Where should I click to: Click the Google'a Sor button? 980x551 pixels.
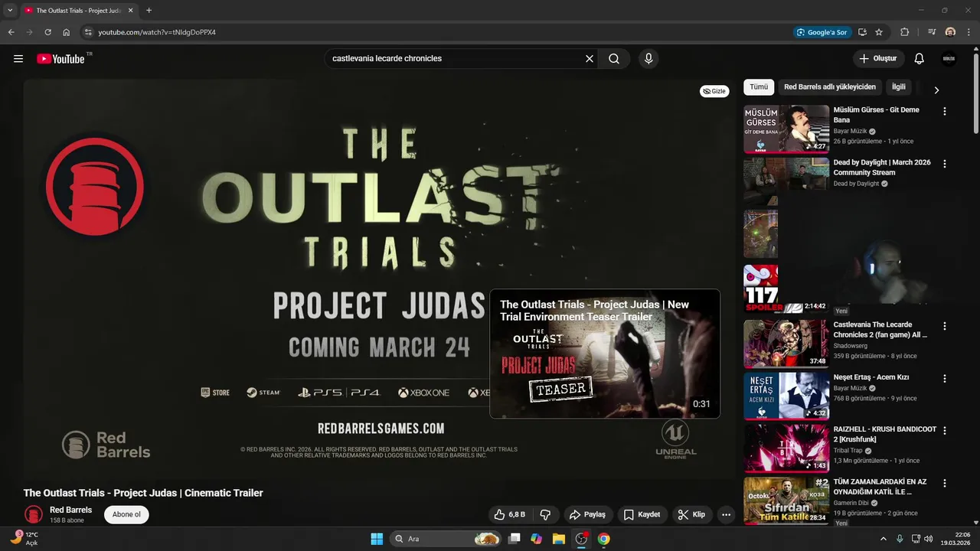(822, 32)
